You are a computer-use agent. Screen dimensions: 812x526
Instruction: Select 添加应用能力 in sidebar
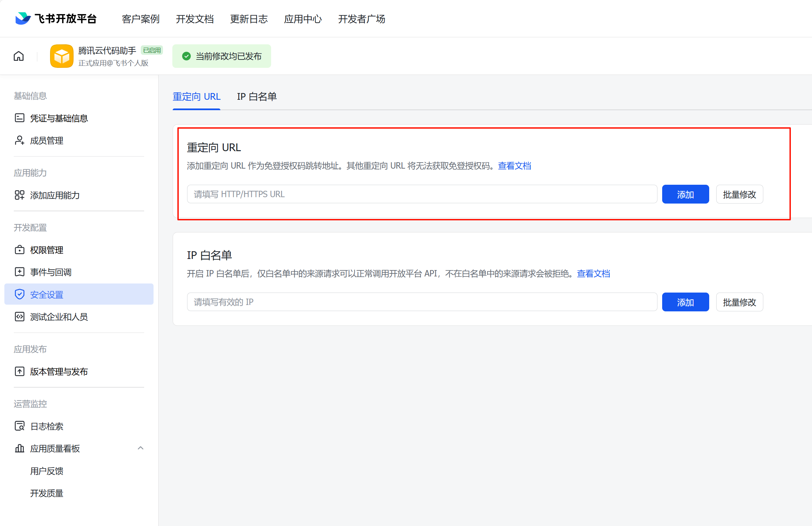point(54,195)
